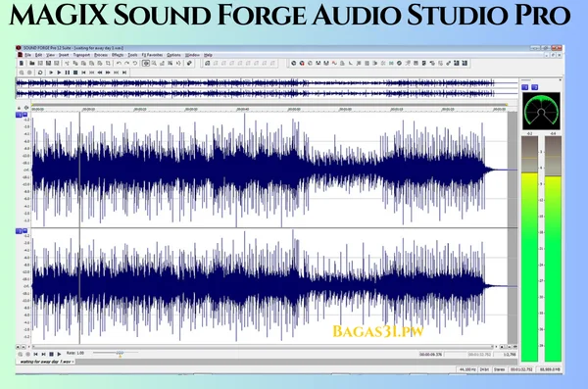
Task: Click Go to End in top transport toolbar
Action: click(x=124, y=73)
